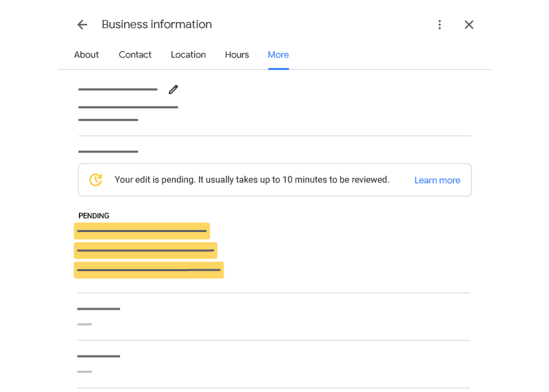The width and height of the screenshot is (549, 392).
Task: Select the More tab
Action: coord(278,55)
